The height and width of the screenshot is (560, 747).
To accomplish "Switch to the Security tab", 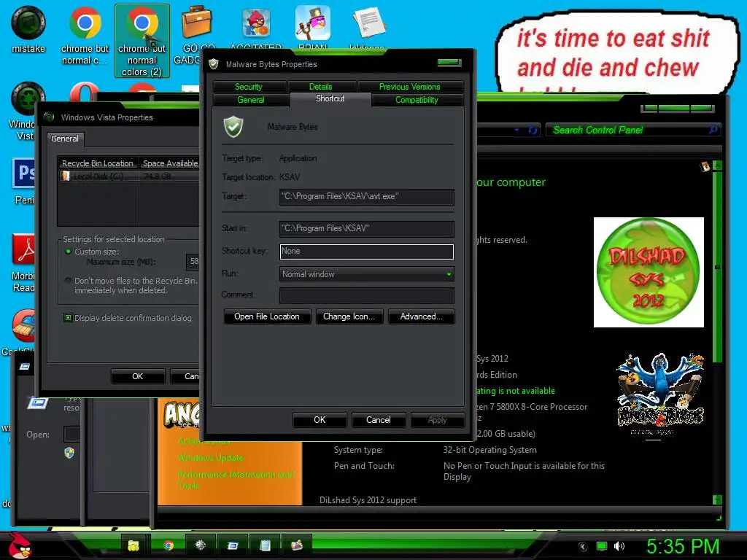I will click(x=249, y=87).
